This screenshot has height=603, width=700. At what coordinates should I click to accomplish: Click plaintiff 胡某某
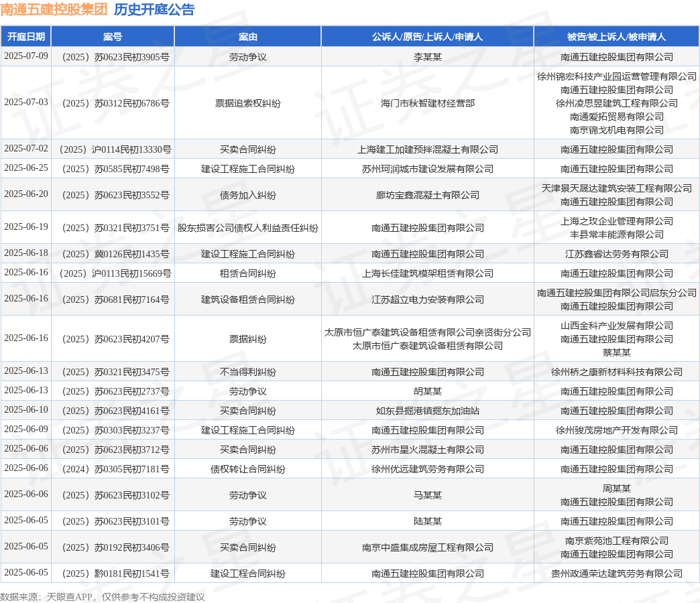click(x=427, y=391)
